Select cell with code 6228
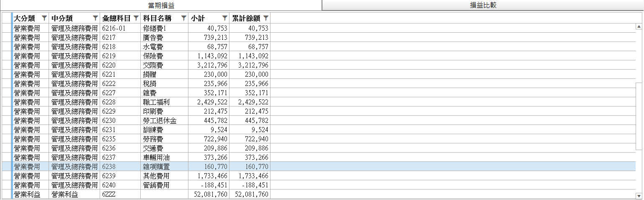The image size is (644, 200). click(x=121, y=102)
